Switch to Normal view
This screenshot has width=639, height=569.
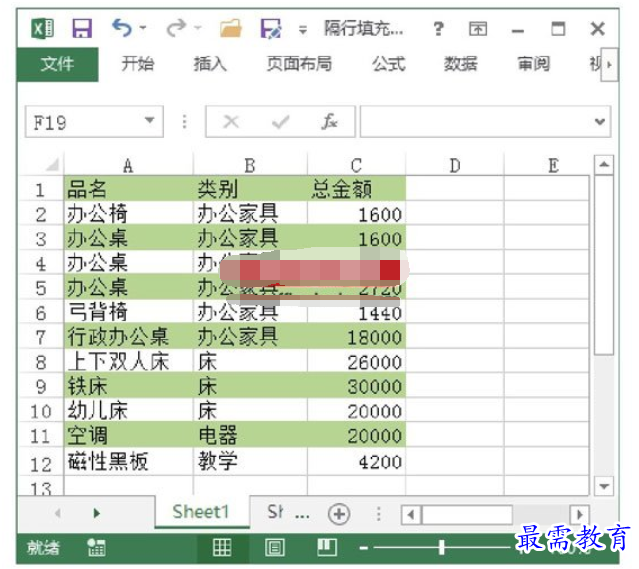coord(223,547)
